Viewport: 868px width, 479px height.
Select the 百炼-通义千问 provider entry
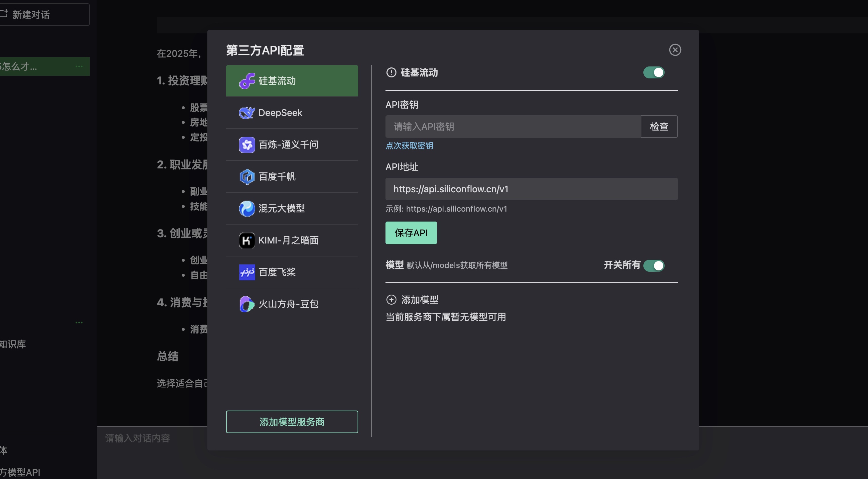(x=292, y=144)
